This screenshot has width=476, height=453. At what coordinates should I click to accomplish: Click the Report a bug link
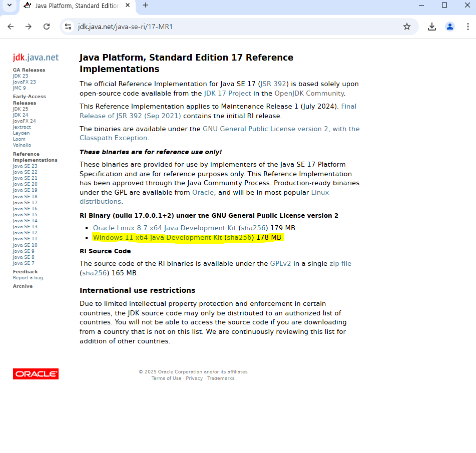(x=28, y=278)
